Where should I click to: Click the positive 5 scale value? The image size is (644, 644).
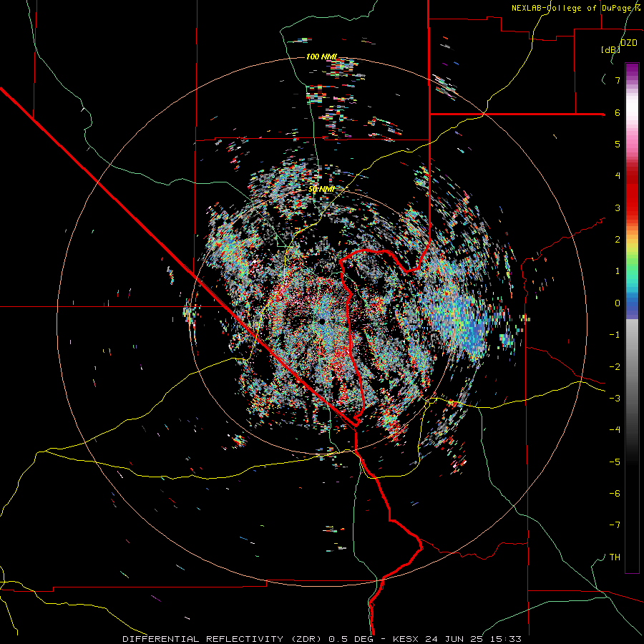618,144
